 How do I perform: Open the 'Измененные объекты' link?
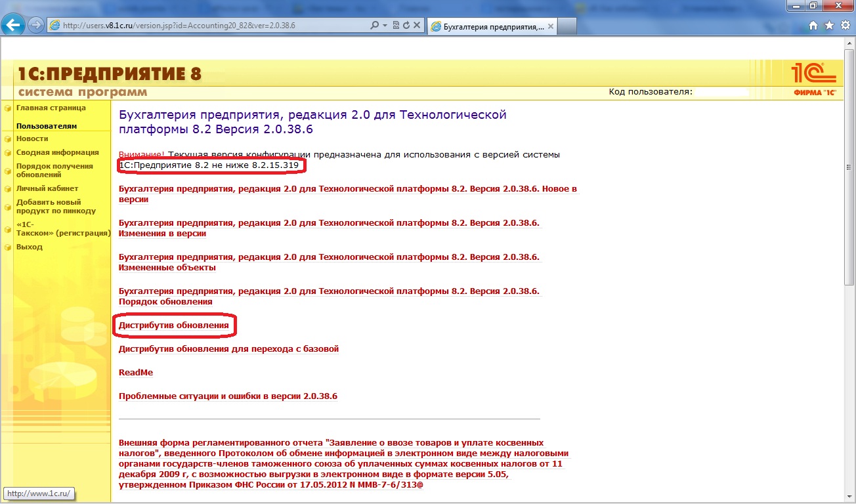(329, 262)
